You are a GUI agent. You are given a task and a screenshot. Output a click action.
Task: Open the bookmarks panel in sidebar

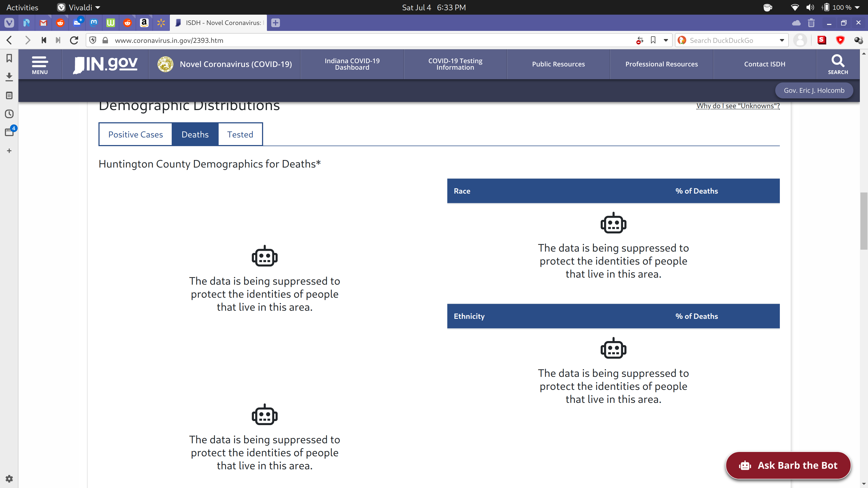[x=9, y=58]
